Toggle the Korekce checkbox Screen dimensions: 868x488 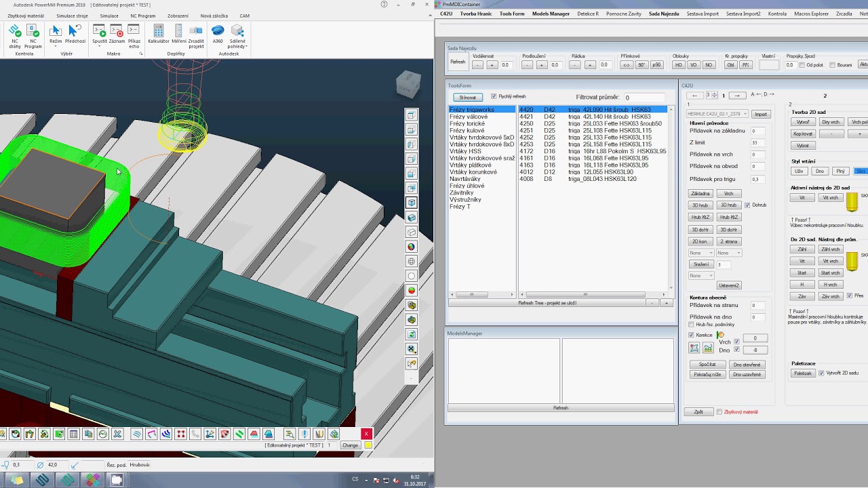pos(692,335)
